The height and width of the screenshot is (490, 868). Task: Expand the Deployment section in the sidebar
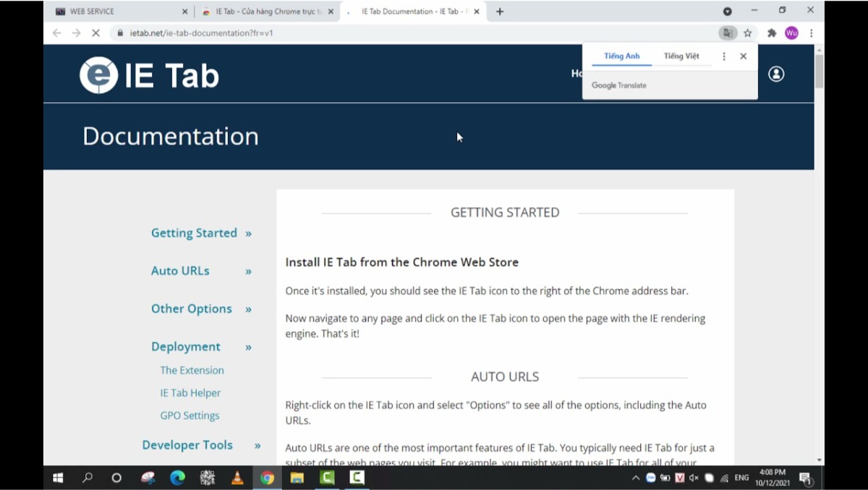186,347
